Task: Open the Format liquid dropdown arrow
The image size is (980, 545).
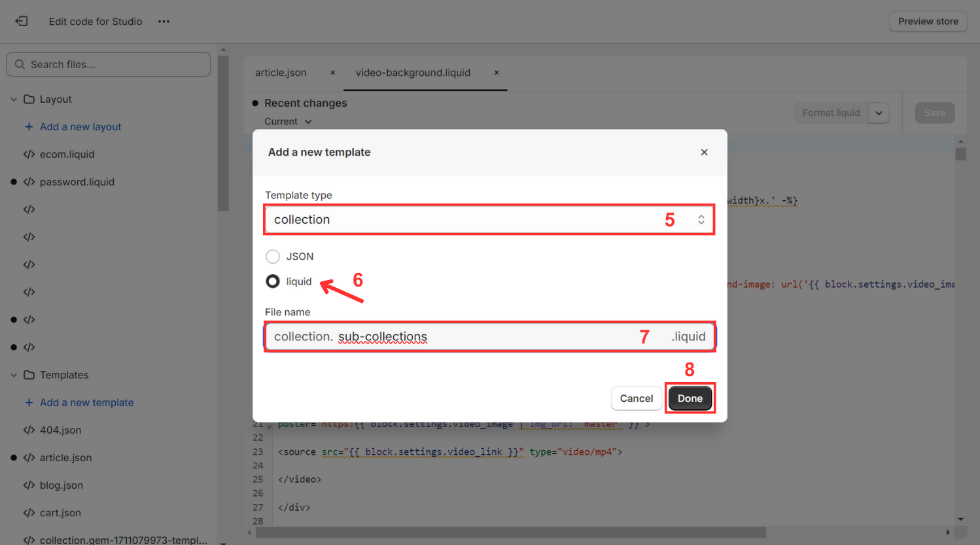Action: (879, 113)
